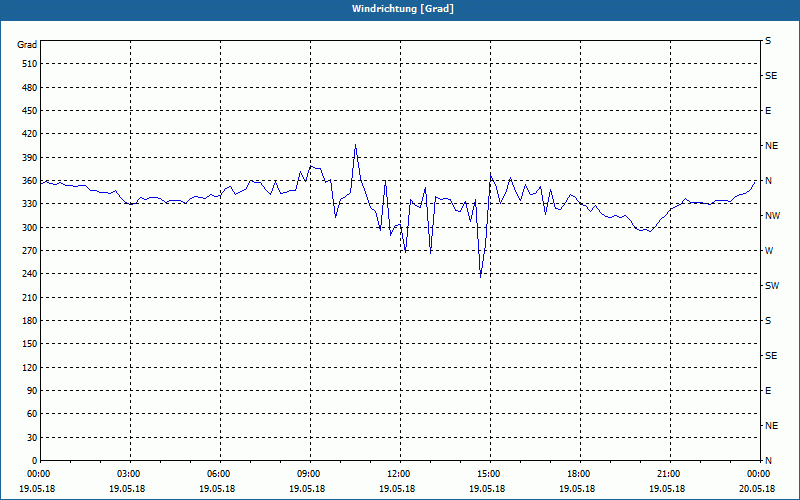Click the 19.05.18 date under 12:00

tap(397, 489)
